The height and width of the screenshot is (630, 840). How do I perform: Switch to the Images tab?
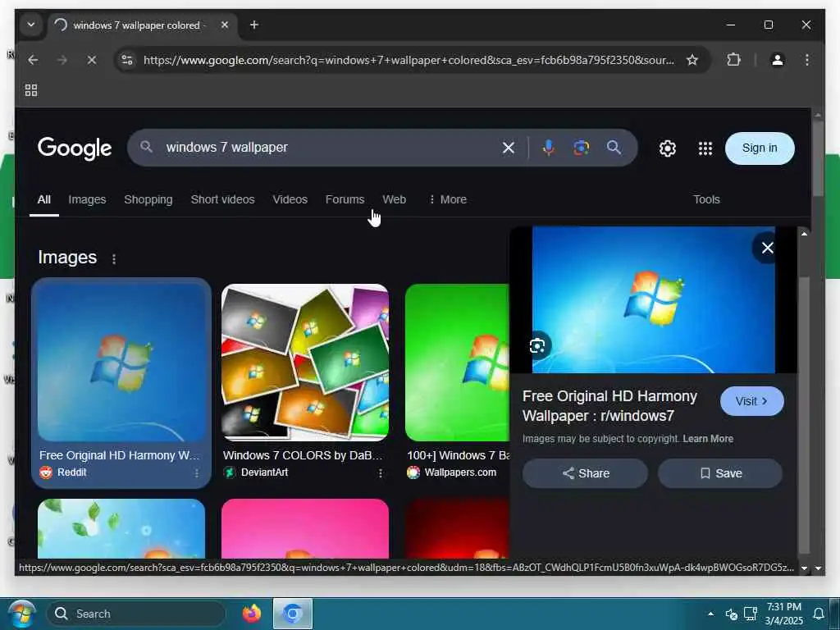87,200
